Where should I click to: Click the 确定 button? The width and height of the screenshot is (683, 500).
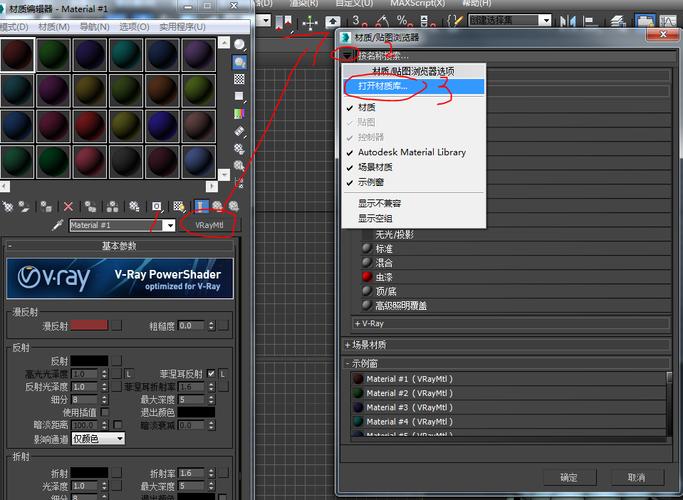pos(569,477)
